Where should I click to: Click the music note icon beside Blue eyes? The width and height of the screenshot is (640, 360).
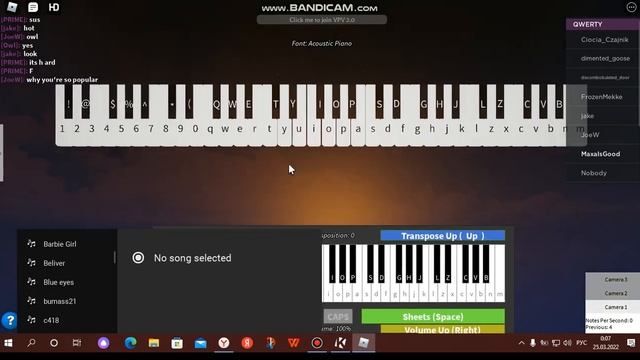point(31,282)
